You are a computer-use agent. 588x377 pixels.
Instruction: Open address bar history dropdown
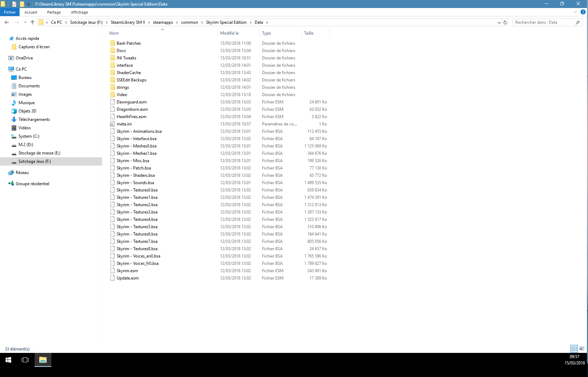(499, 22)
